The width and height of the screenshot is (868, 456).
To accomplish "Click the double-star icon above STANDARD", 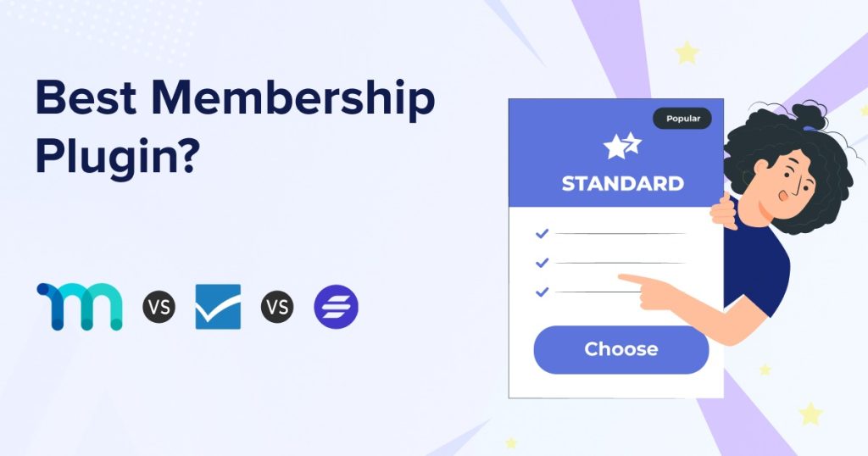I will pos(622,147).
